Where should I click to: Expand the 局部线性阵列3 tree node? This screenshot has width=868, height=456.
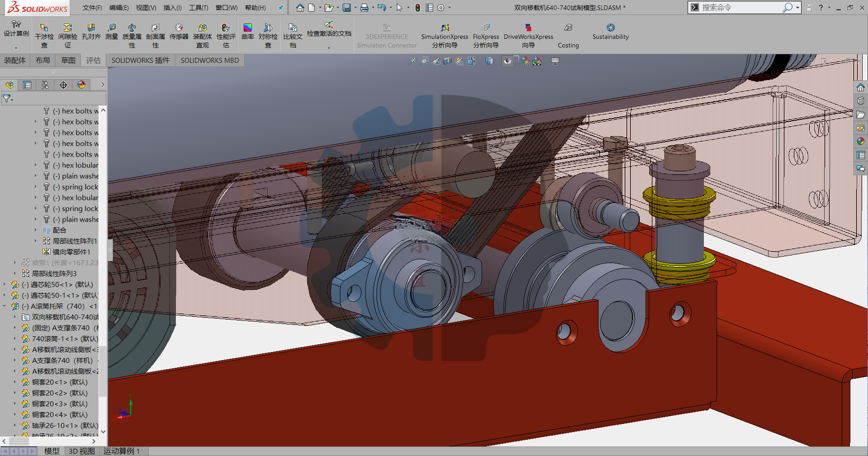[x=15, y=273]
